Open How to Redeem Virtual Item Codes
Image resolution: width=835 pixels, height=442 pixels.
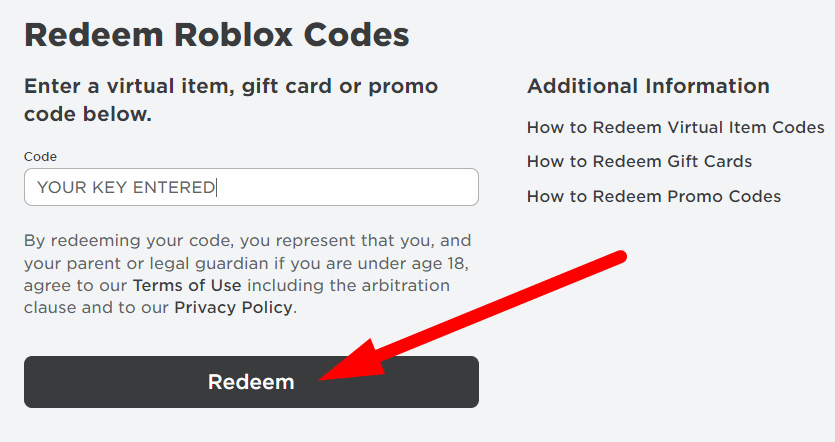[x=675, y=128]
